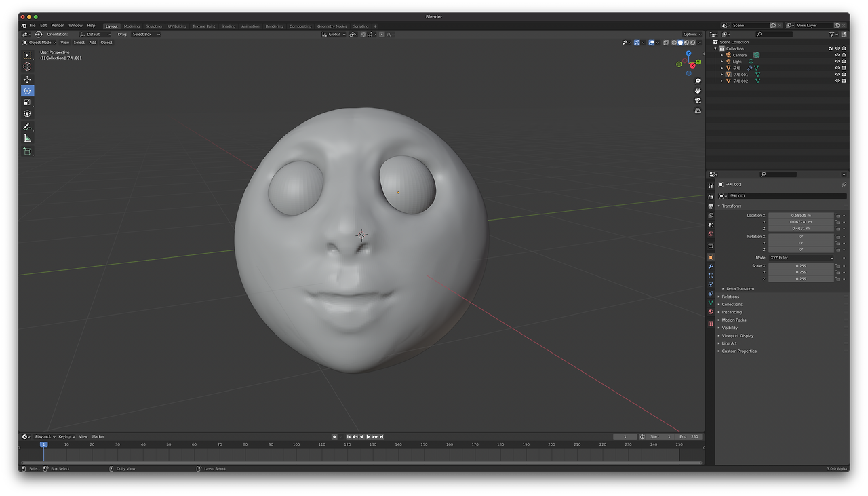This screenshot has width=868, height=496.
Task: Click the Add Cube tool icon
Action: coord(27,151)
